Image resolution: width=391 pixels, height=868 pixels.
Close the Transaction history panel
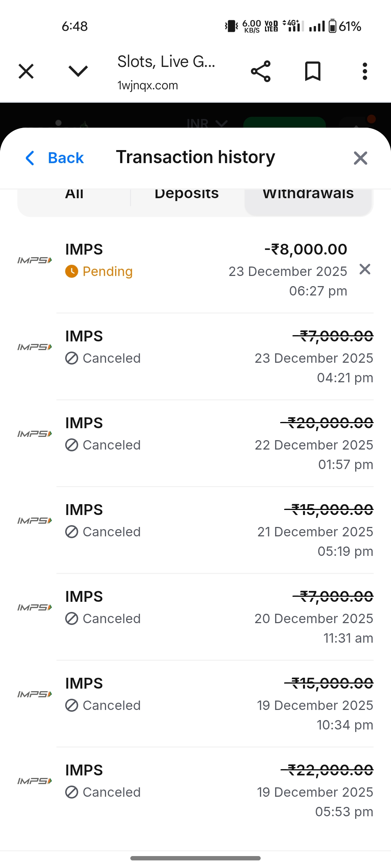coord(360,158)
